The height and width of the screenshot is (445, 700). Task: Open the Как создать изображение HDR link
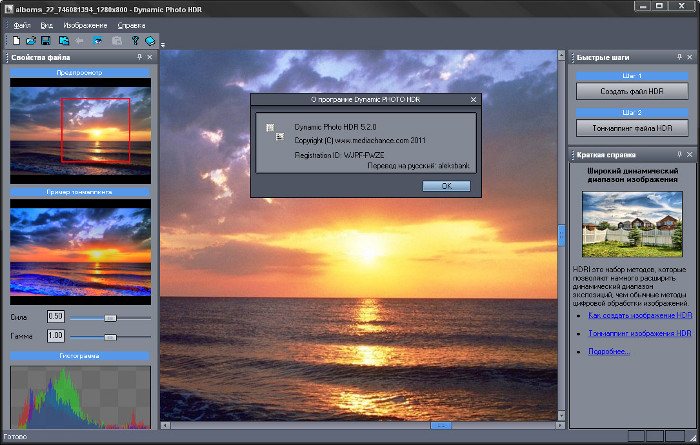640,315
